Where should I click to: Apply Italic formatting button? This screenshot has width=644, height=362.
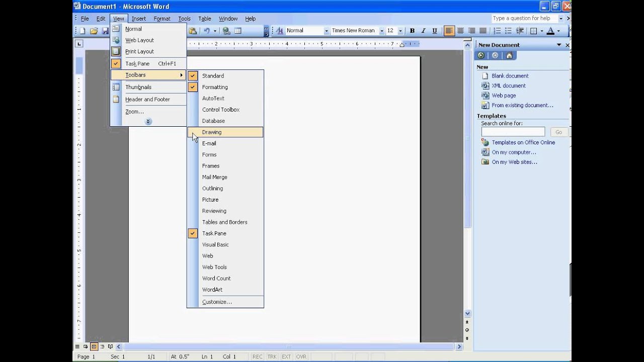424,31
